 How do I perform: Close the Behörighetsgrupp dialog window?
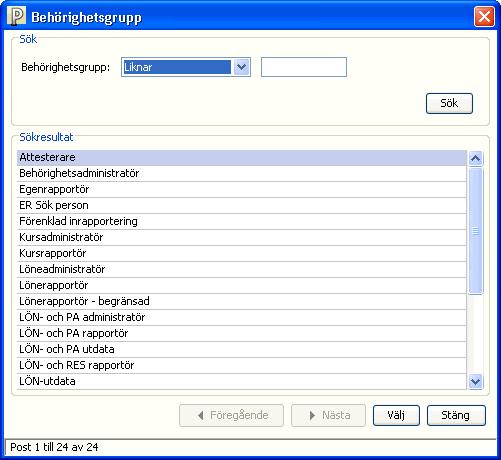(484, 17)
